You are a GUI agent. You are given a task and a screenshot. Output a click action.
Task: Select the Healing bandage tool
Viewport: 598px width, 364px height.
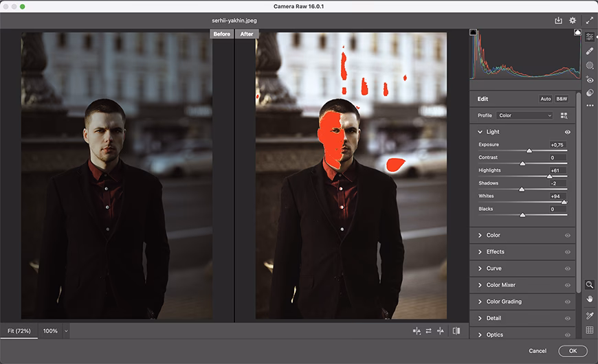pos(590,51)
